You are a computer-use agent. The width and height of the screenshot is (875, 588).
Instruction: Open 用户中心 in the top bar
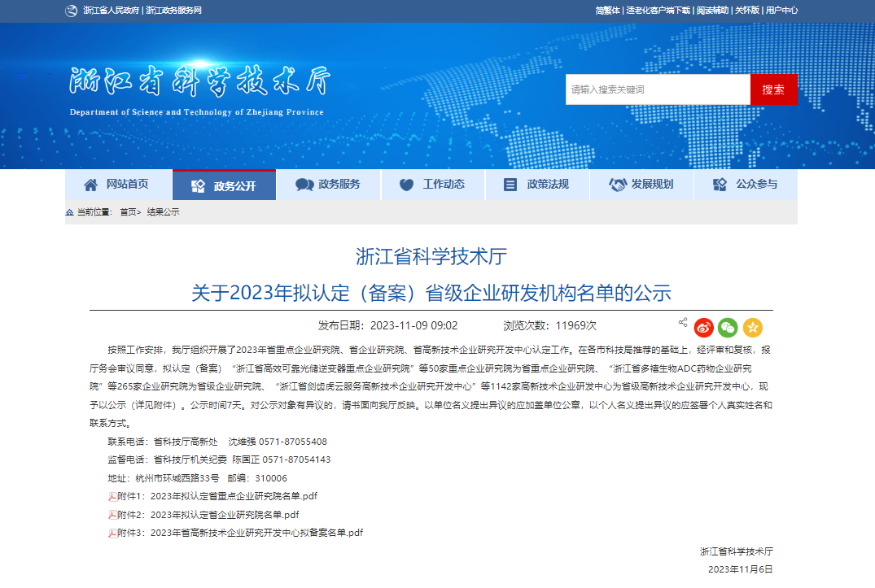point(781,11)
